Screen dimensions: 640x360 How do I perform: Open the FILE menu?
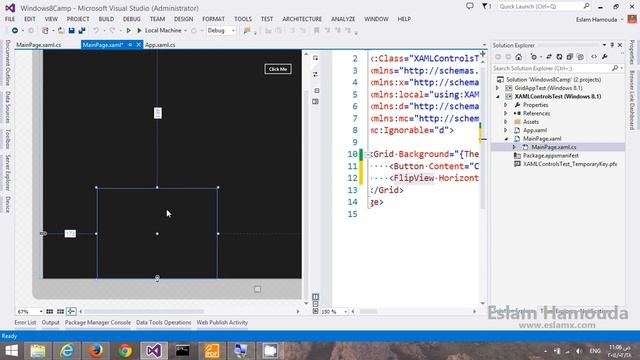[x=10, y=19]
